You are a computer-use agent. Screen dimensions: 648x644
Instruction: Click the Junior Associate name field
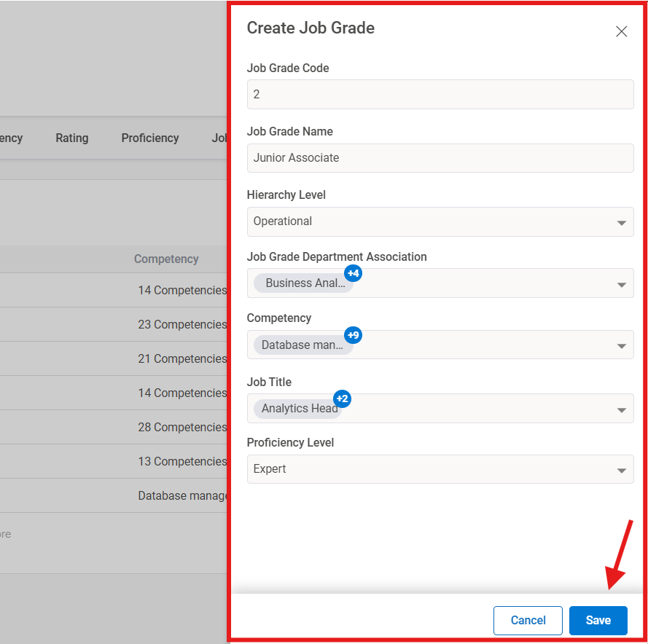[440, 157]
